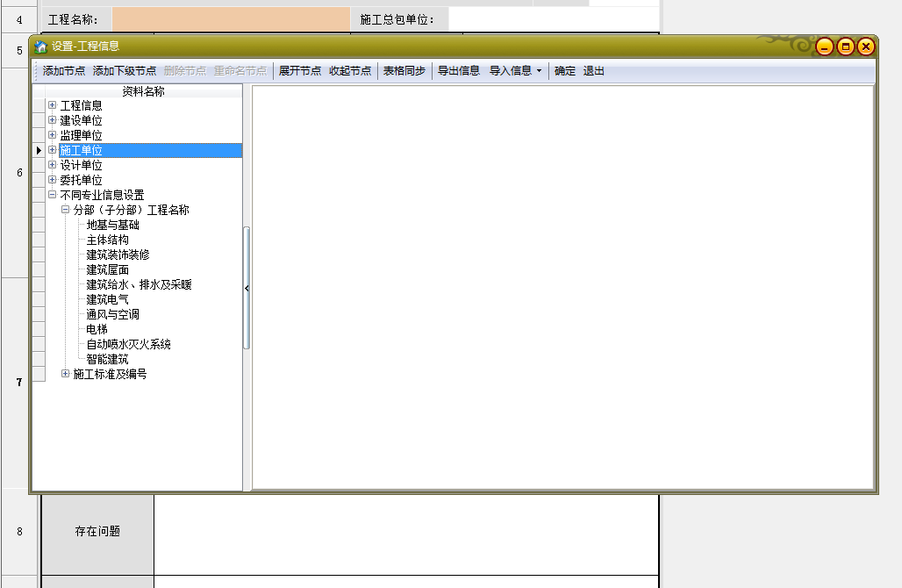This screenshot has height=588, width=902.
Task: Click 收起节点 to collapse nodes
Action: pyautogui.click(x=350, y=71)
